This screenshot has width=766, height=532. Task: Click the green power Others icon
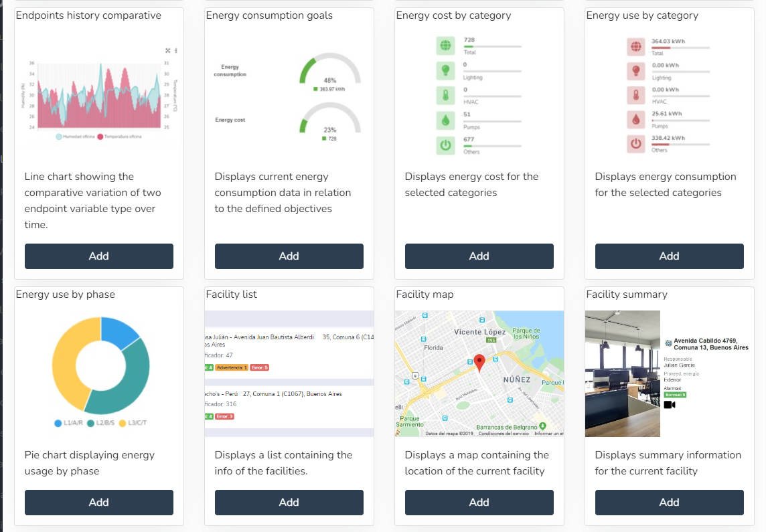445,145
